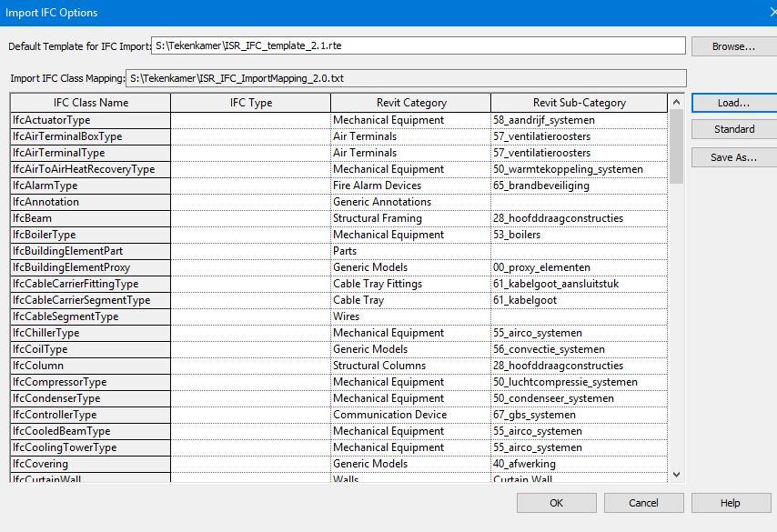The width and height of the screenshot is (777, 532).
Task: Select the IfcAirTerminalType row header
Action: [91, 153]
